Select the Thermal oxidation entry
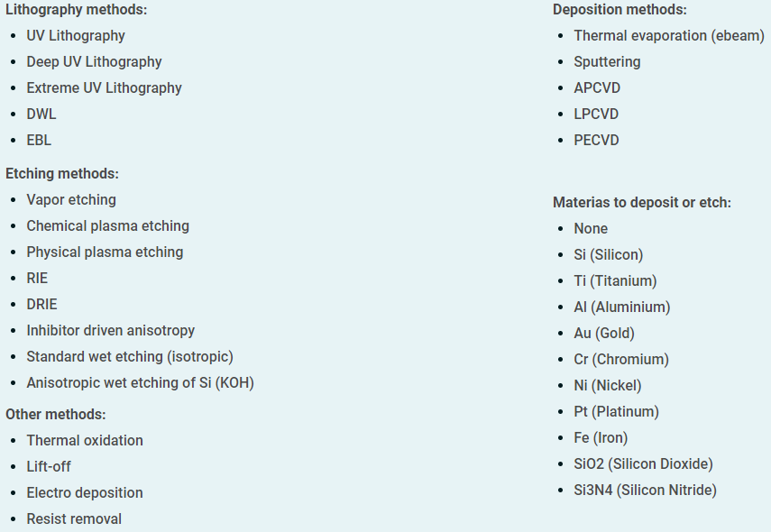Screen dimensions: 771x532 85,441
